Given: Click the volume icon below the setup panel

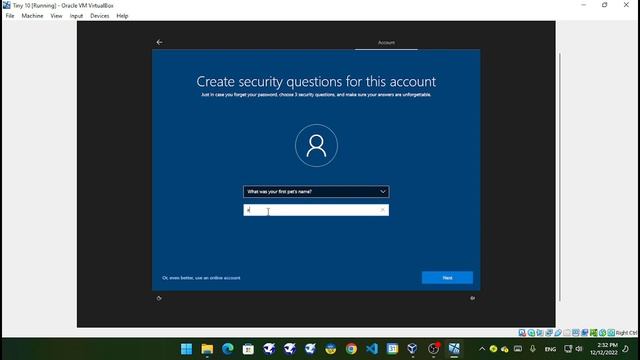Looking at the screenshot, I should click(x=472, y=298).
